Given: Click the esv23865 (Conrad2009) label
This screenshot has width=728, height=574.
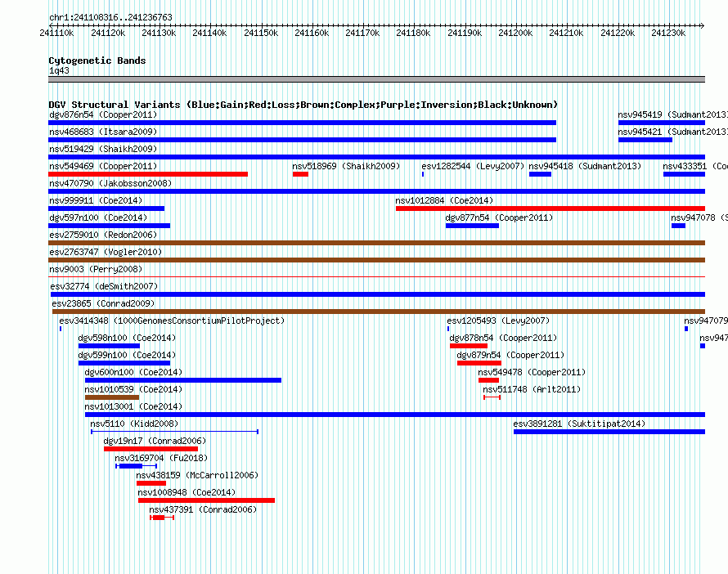Looking at the screenshot, I should 103,303.
